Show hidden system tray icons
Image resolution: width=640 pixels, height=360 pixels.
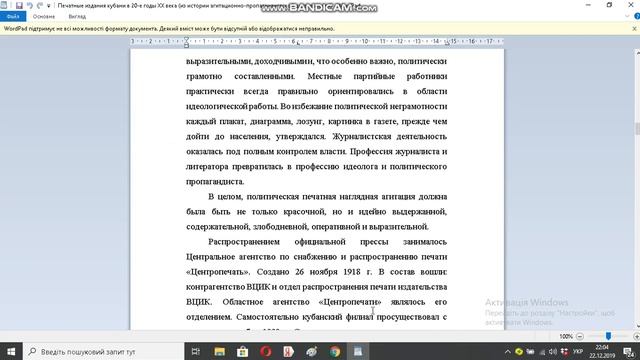507,351
